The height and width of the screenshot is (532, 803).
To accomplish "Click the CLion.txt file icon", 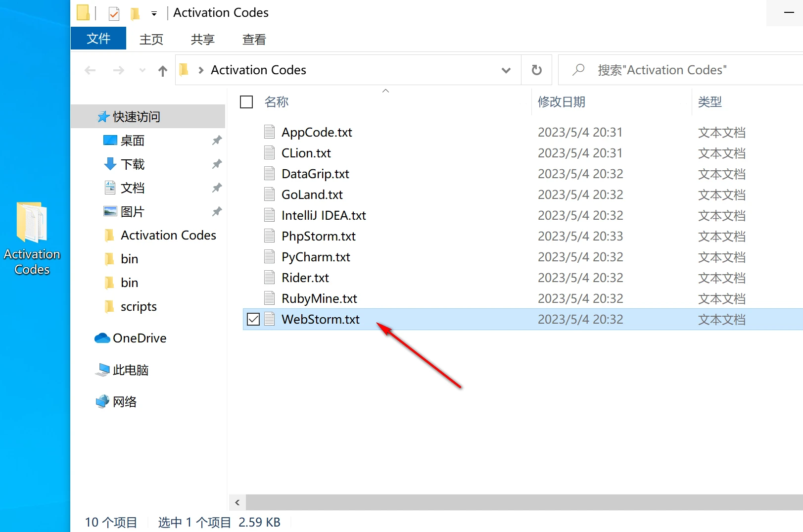I will pos(270,152).
